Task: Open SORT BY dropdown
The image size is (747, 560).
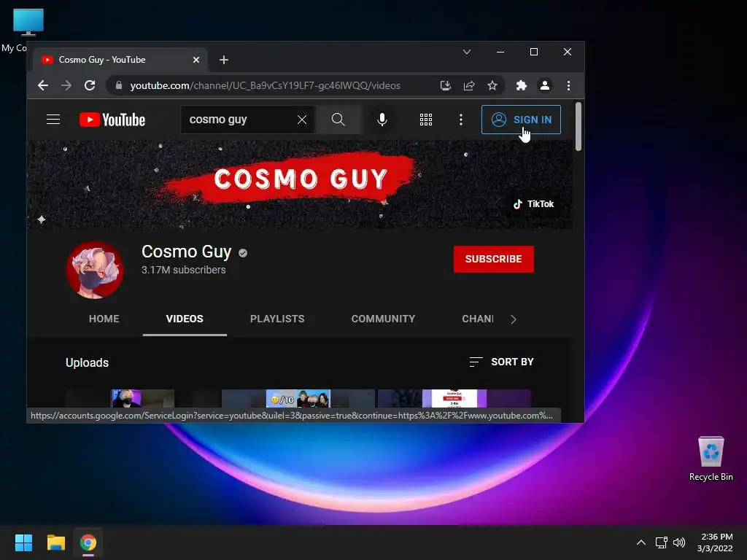Action: (501, 362)
